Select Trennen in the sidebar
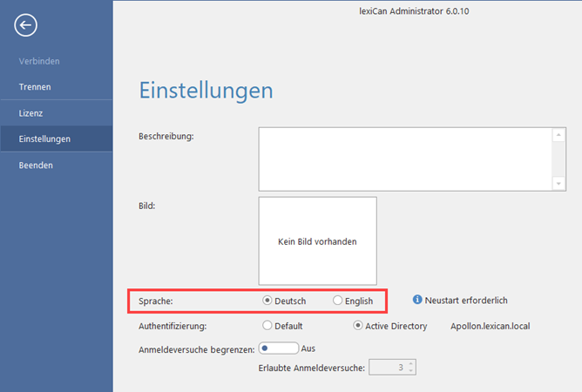Image resolution: width=582 pixels, height=392 pixels. (35, 87)
